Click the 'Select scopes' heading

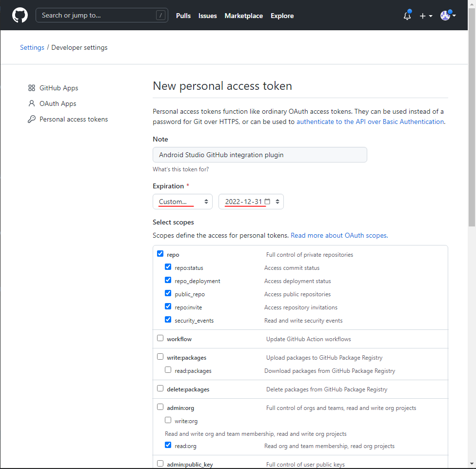[173, 223]
